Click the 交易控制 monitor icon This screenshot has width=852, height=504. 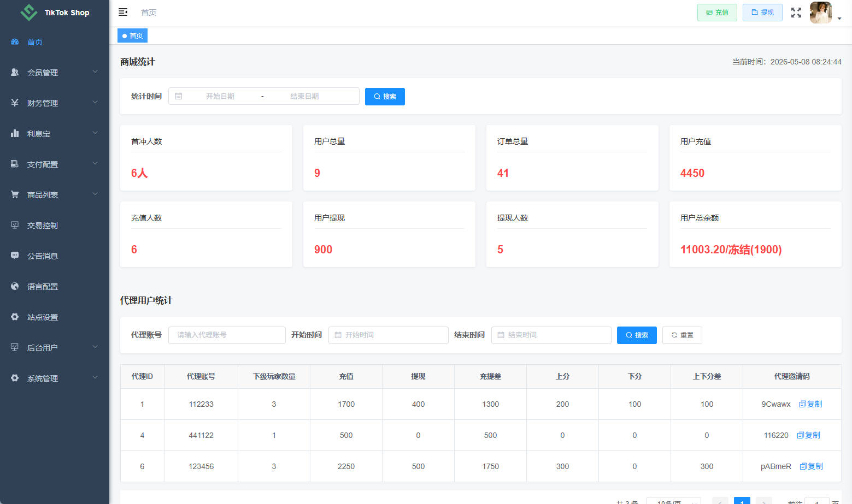15,225
